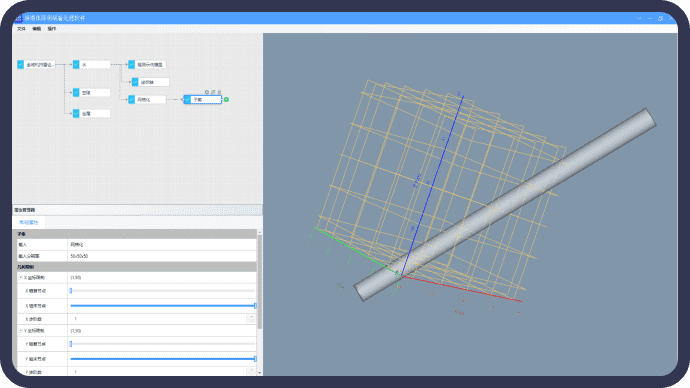Increase the Y step count spinner
This screenshot has height=388, width=690.
pos(252,370)
